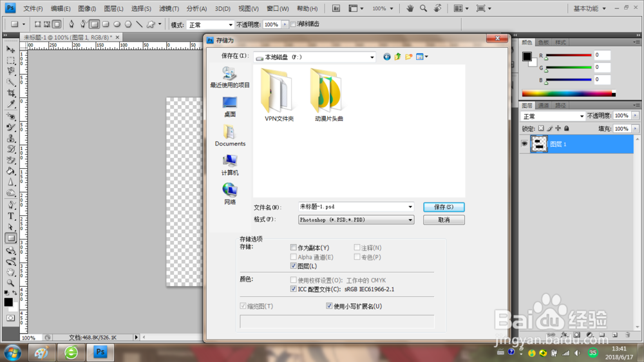Click the color spectrum ramp bar

(569, 93)
